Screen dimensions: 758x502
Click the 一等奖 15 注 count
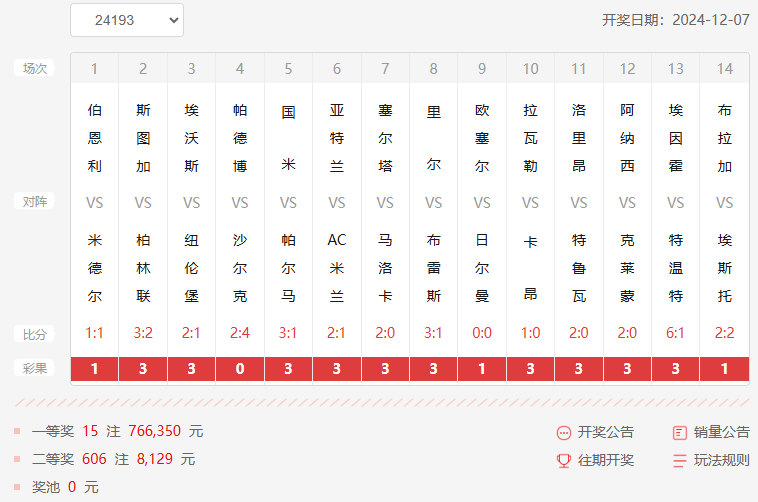[90, 431]
